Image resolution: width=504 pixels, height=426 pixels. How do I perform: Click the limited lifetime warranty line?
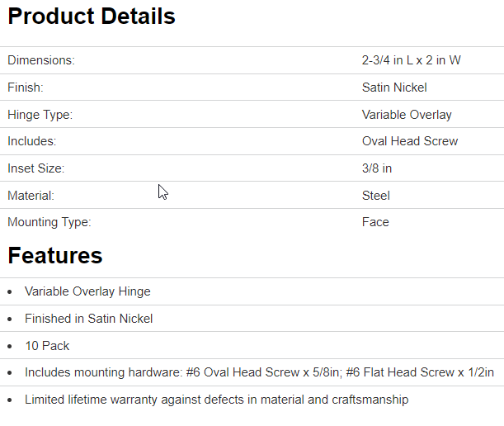point(216,400)
